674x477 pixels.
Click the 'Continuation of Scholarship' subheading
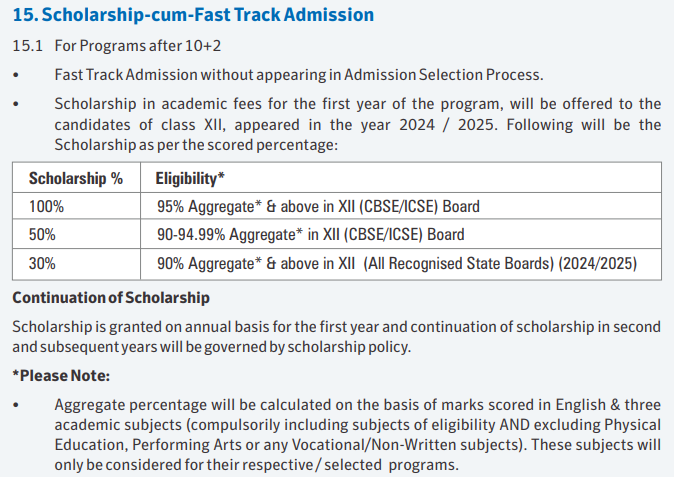point(110,298)
